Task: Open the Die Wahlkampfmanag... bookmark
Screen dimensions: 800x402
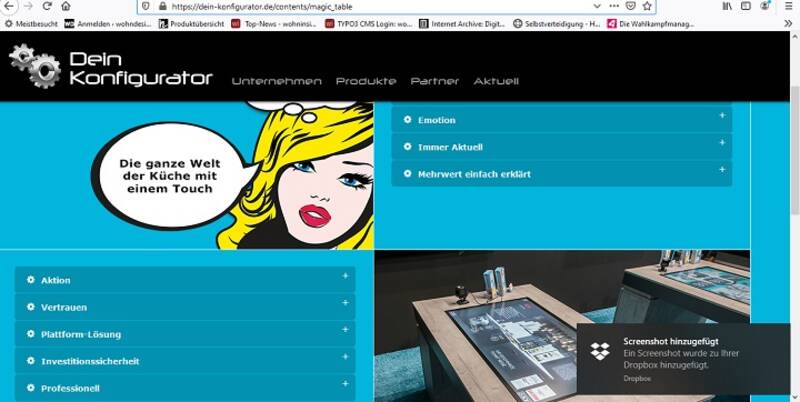Action: coord(651,23)
